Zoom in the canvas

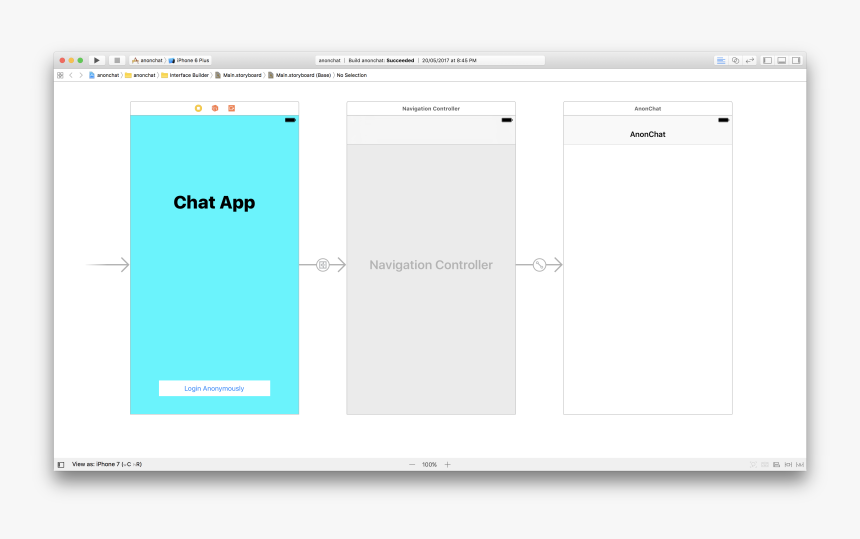coord(448,464)
